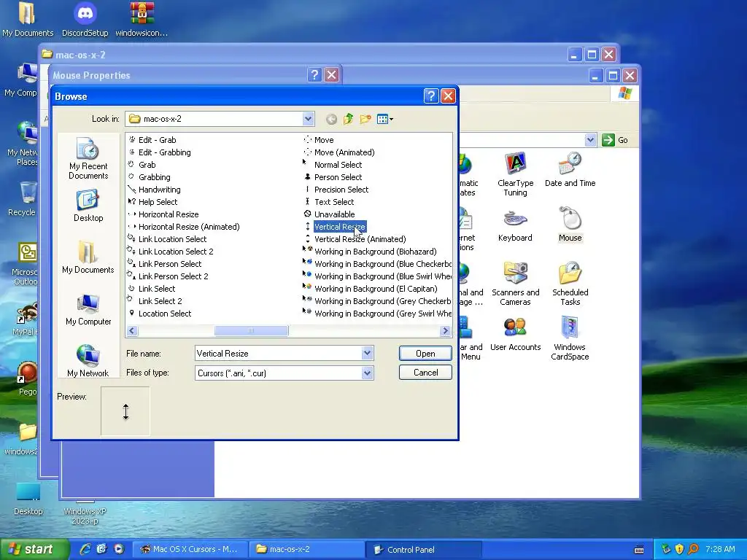The image size is (747, 560).
Task: Select Working in Background (Biohazard) file
Action: 370,252
